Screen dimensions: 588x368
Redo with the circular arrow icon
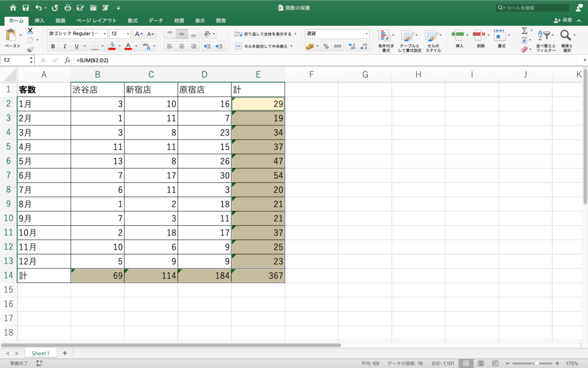(55, 8)
